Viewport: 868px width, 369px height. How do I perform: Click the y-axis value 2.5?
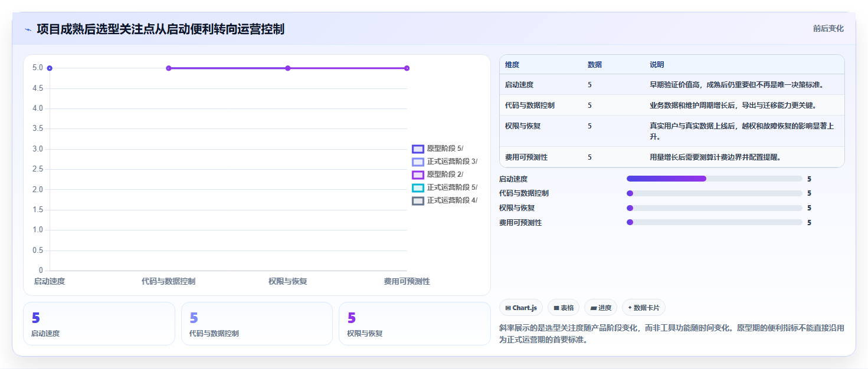38,169
